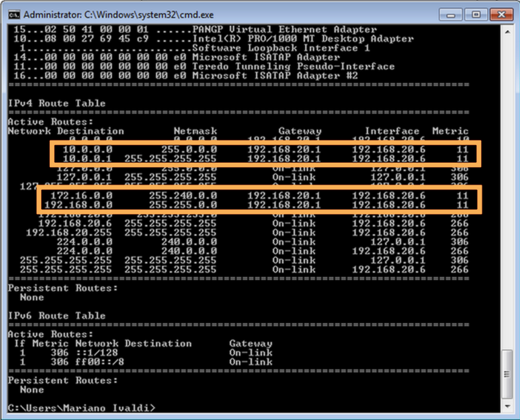Click the ::1/128 IPv6 destination
Image resolution: width=520 pixels, height=420 pixels.
(96, 353)
